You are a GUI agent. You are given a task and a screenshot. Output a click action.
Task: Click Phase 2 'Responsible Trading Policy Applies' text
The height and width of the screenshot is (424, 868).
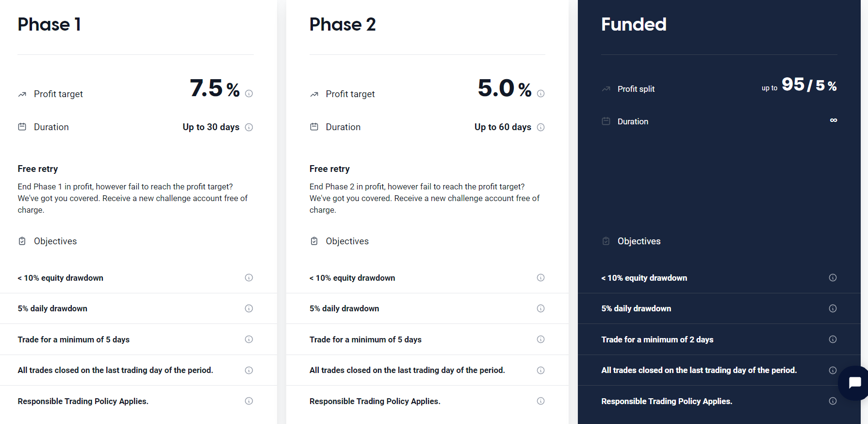pyautogui.click(x=375, y=401)
